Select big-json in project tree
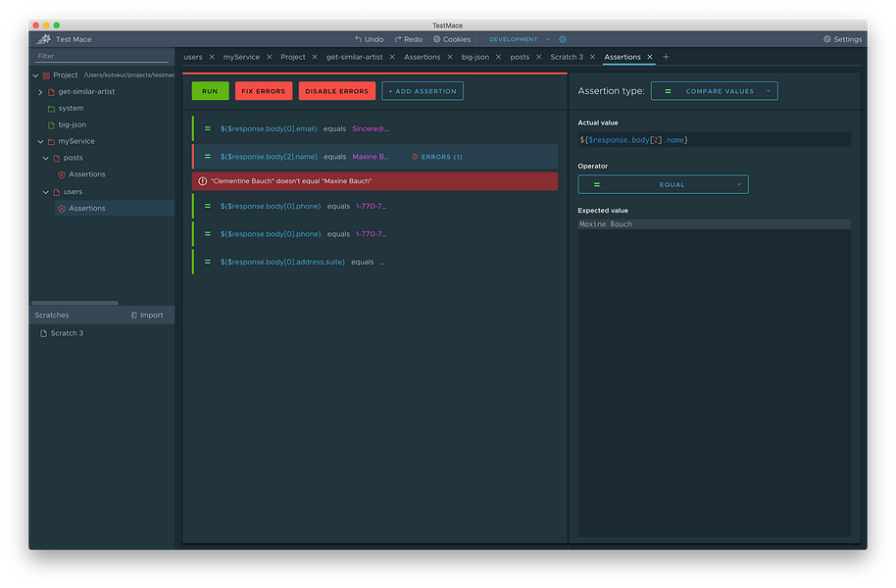Viewport: 896px width, 588px height. pos(72,124)
